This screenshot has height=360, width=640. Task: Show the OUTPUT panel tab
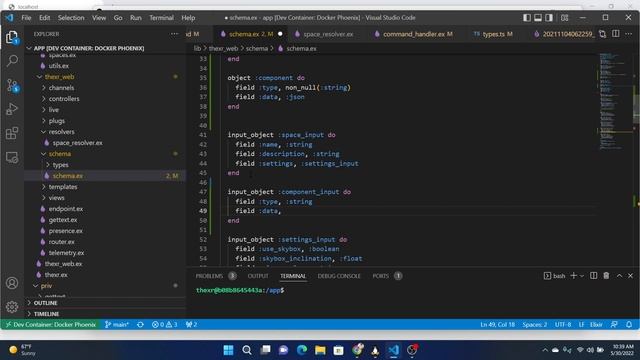coord(258,276)
